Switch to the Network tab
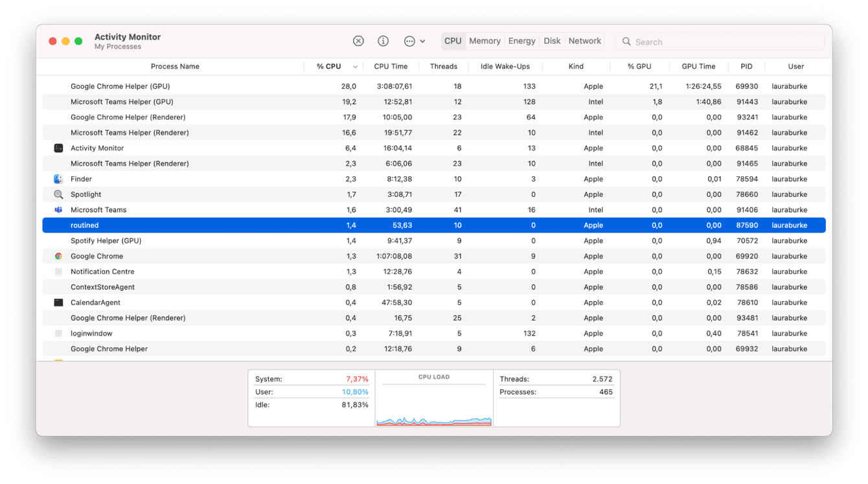The image size is (868, 484). pos(584,40)
